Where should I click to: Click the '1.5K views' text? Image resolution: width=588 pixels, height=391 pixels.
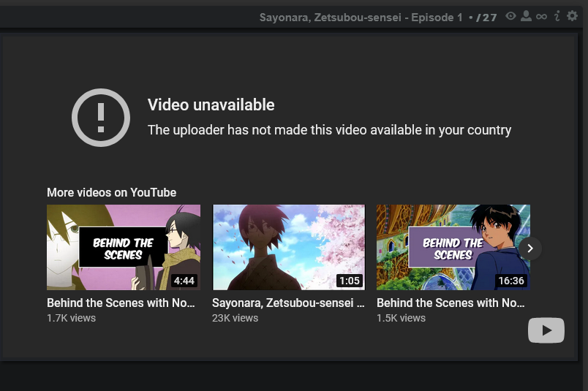click(x=401, y=318)
